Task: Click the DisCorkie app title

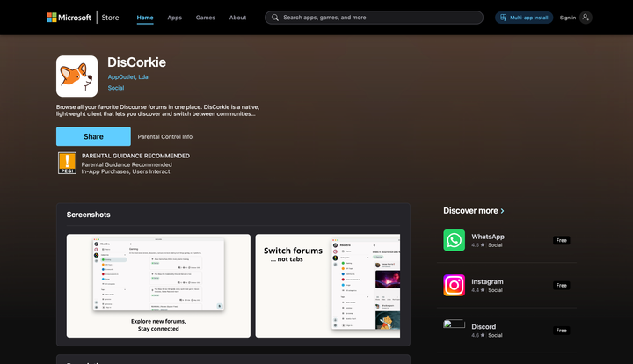Action: [137, 62]
